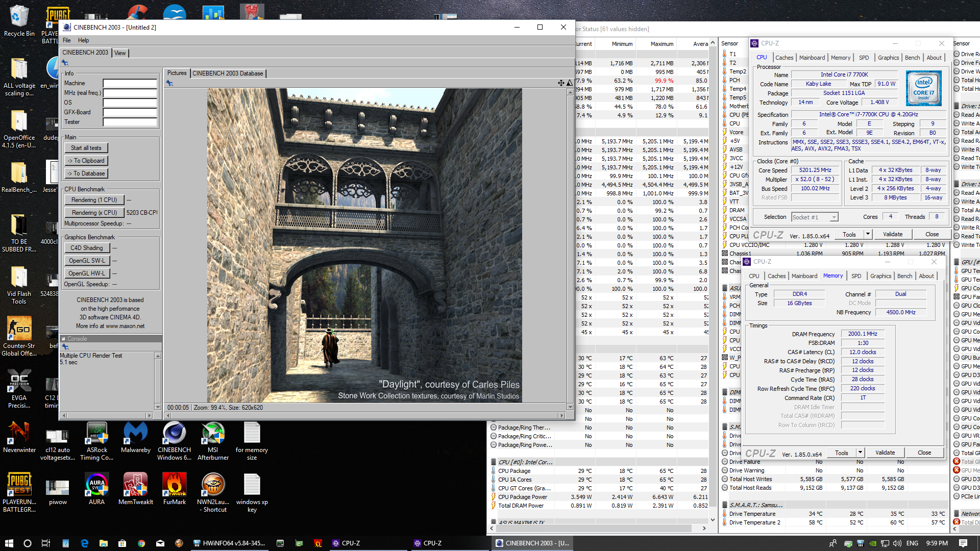The height and width of the screenshot is (551, 980).
Task: Select the Vid Flash Tools folder icon
Action: (19, 285)
